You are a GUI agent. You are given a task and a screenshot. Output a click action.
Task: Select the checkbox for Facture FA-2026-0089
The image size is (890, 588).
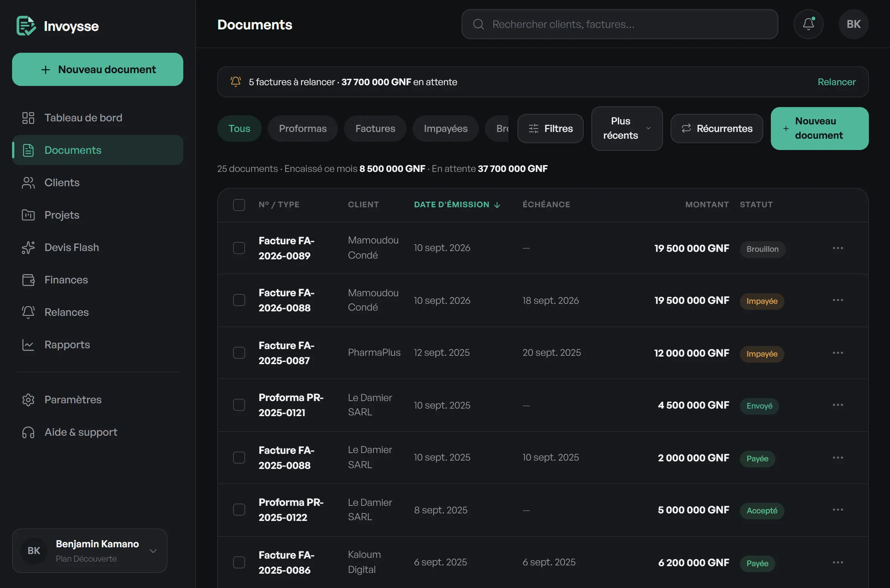(x=239, y=248)
